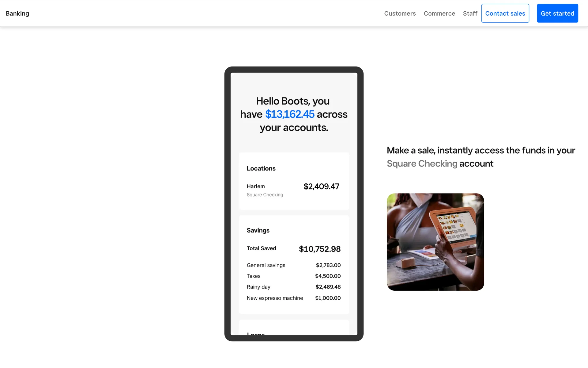Open the Staff menu item
Viewport: 588px width, 368px height.
coord(470,13)
